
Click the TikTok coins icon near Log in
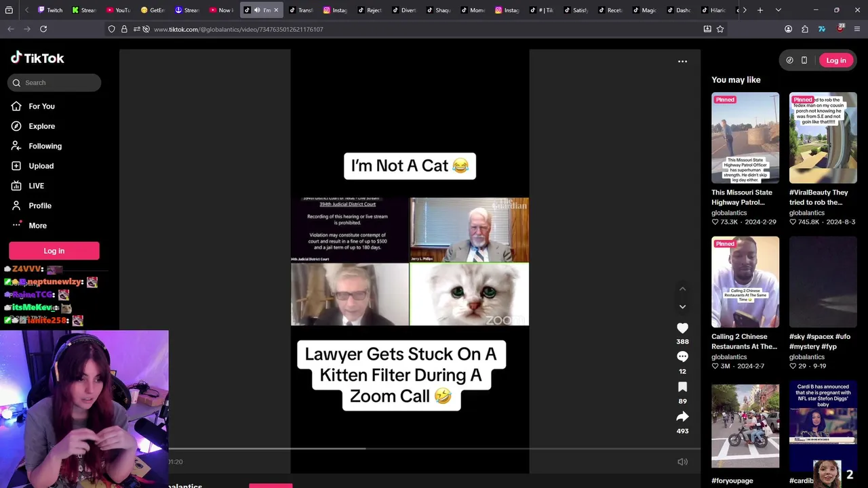tap(789, 60)
